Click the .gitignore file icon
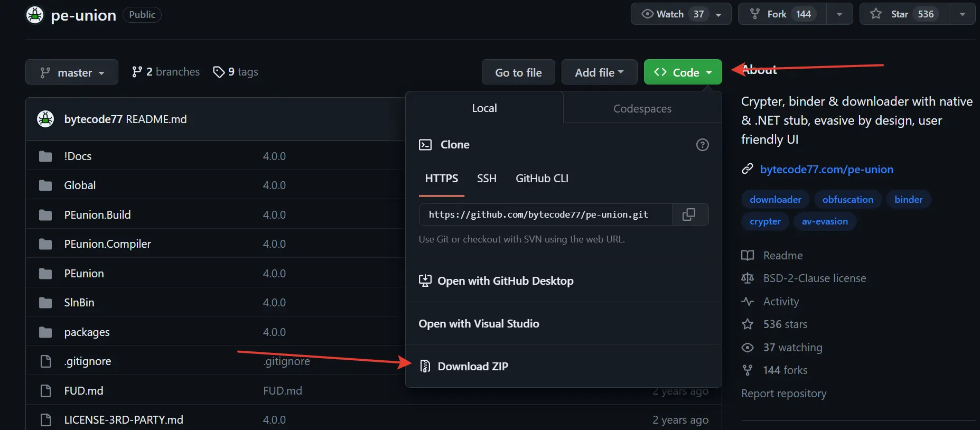This screenshot has width=980, height=430. 46,361
